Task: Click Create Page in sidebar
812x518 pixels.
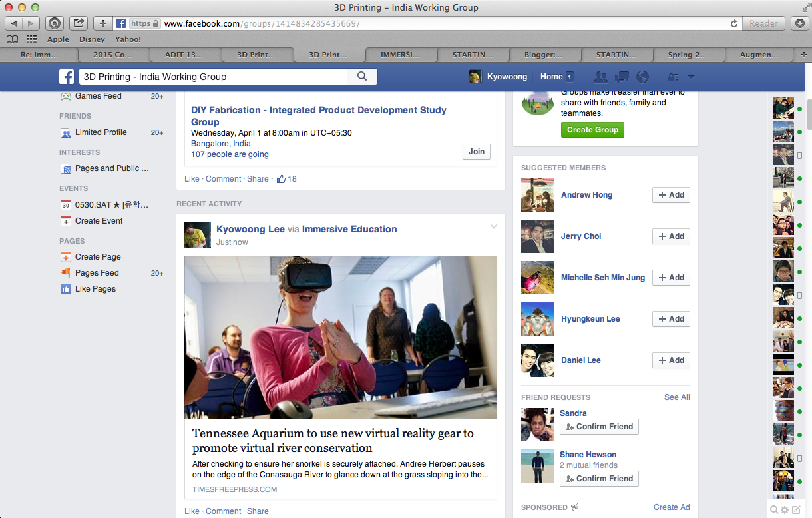Action: pos(98,257)
